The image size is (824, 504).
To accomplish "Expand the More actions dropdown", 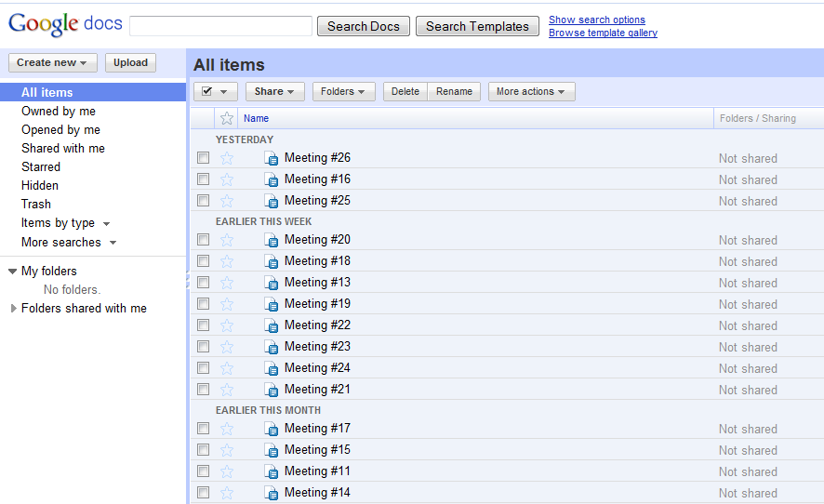I will point(532,91).
